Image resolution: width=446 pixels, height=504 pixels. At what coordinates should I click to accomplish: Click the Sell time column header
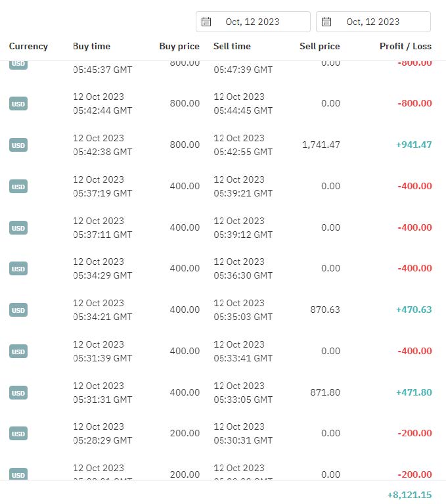pos(232,47)
